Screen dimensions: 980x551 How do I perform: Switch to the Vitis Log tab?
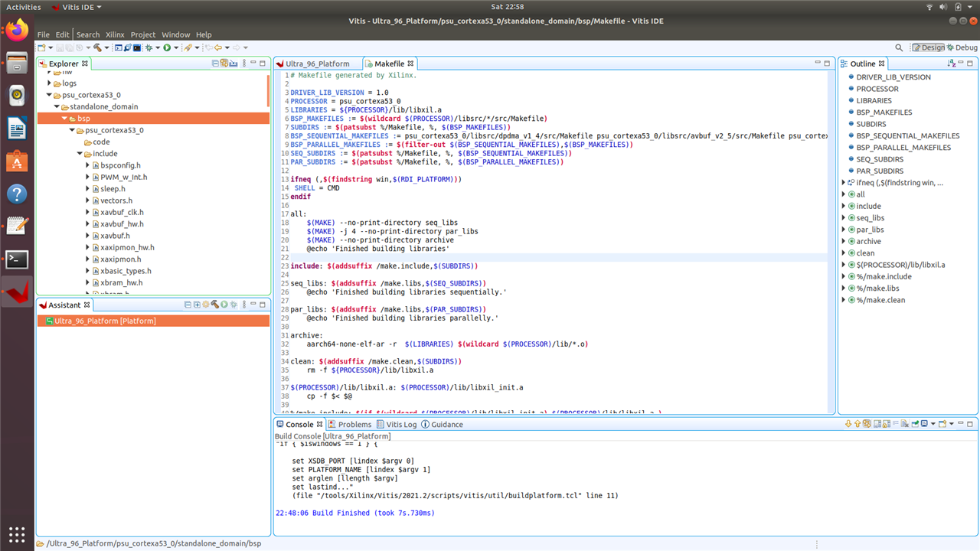(x=397, y=424)
